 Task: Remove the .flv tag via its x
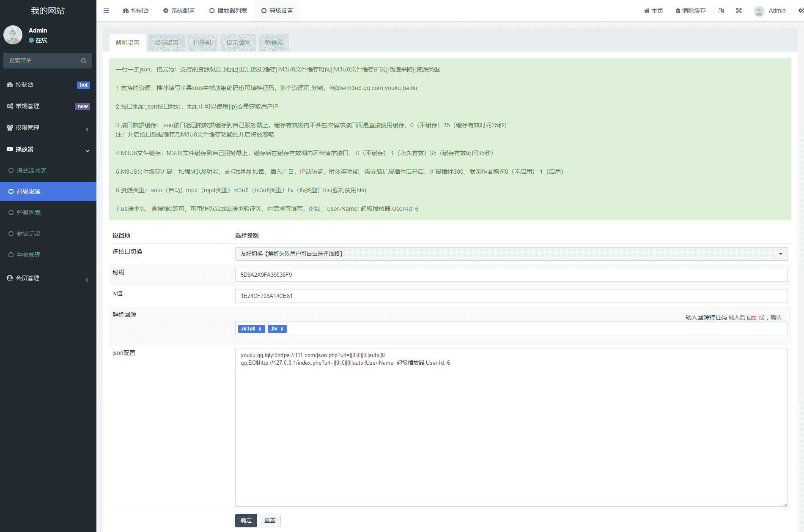pos(282,329)
